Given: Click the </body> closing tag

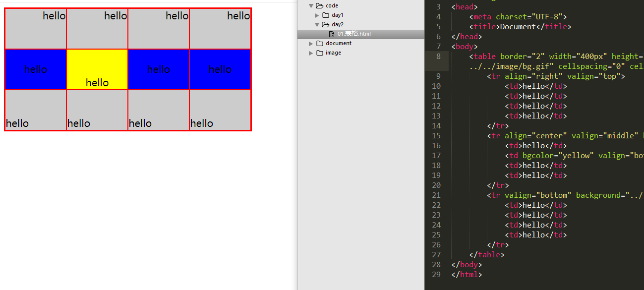Looking at the screenshot, I should tap(467, 265).
